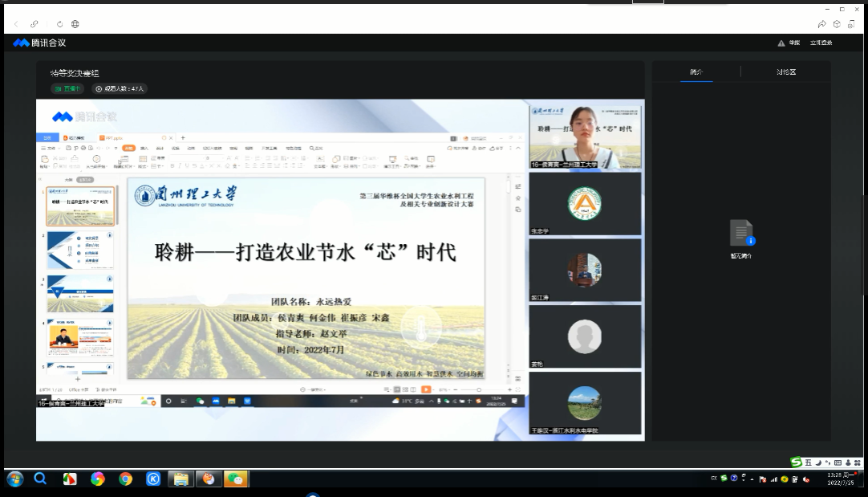Open in browser via globe icon
Viewport: 868px width, 497px height.
[x=75, y=24]
